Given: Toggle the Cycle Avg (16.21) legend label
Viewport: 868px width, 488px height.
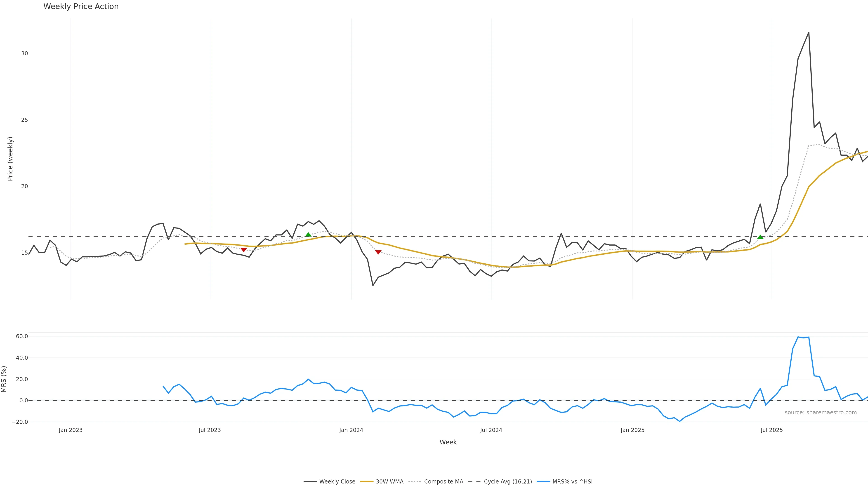Looking at the screenshot, I should tap(508, 482).
